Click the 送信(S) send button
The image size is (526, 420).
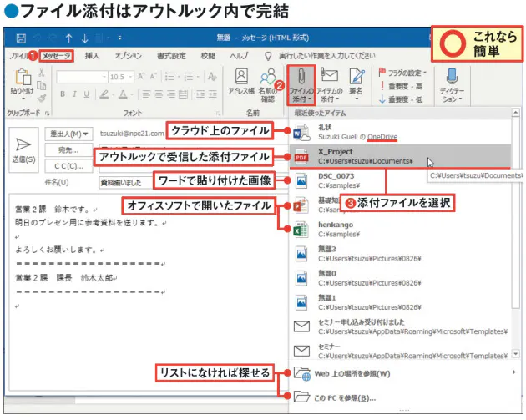[x=23, y=150]
